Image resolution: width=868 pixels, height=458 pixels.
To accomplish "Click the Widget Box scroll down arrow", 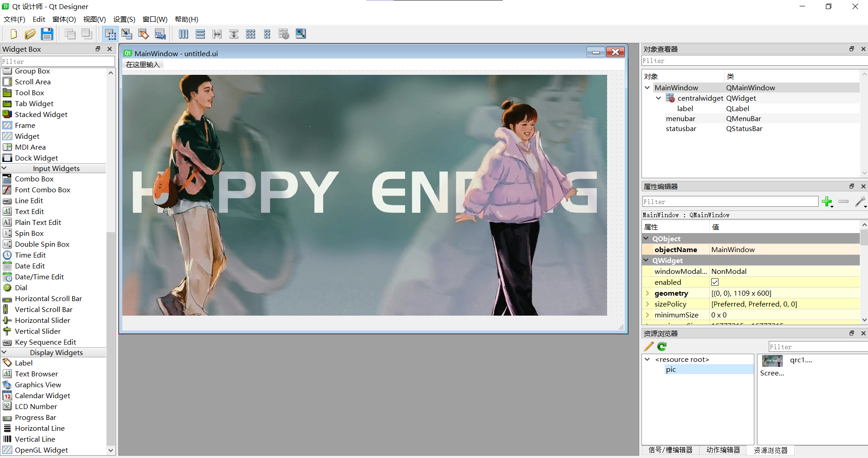I will (x=111, y=450).
